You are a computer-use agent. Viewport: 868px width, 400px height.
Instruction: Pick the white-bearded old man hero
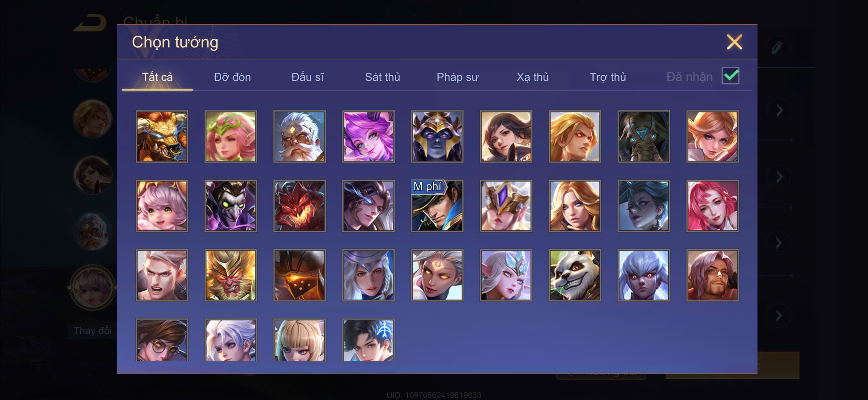(299, 136)
